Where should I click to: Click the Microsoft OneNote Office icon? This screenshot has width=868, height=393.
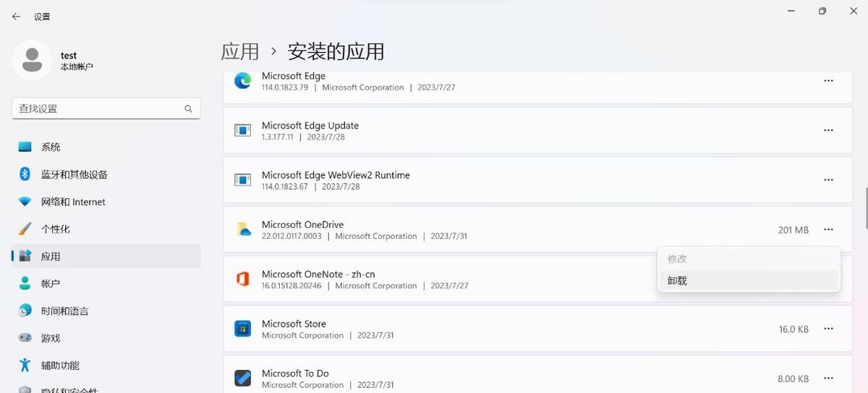242,279
